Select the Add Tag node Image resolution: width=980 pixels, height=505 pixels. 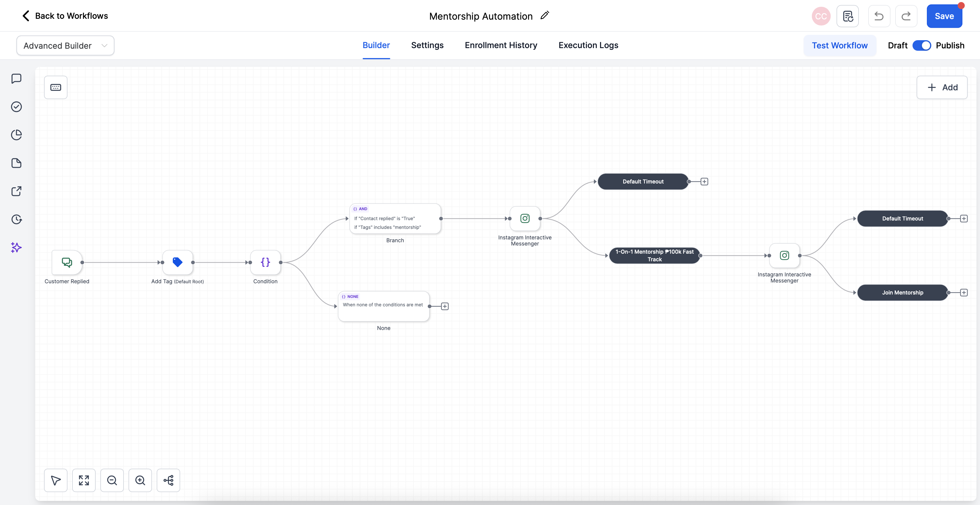coord(178,262)
